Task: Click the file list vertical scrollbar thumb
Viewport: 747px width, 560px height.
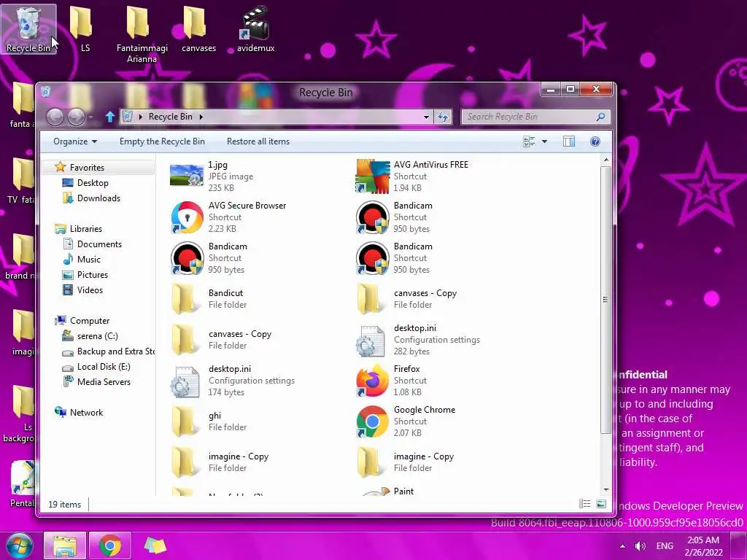Action: [605, 300]
